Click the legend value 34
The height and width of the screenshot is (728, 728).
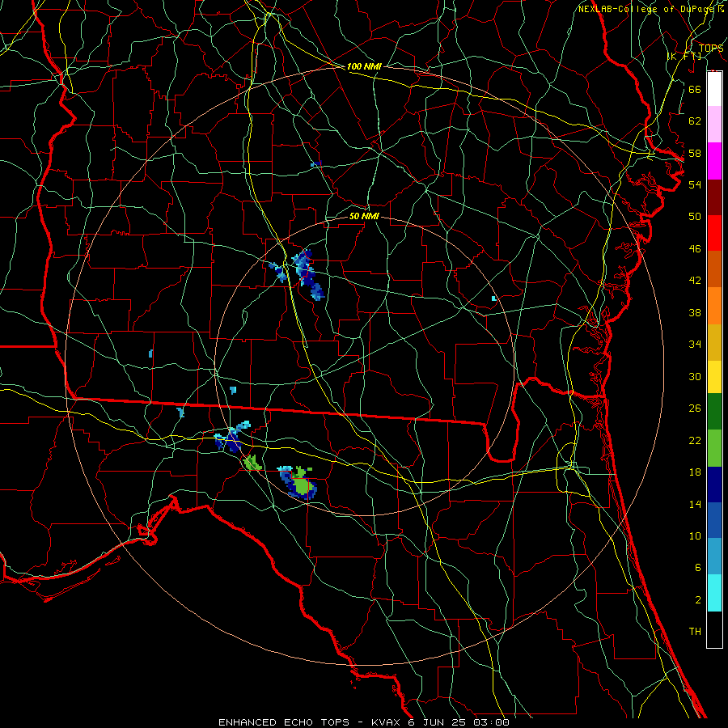695,345
